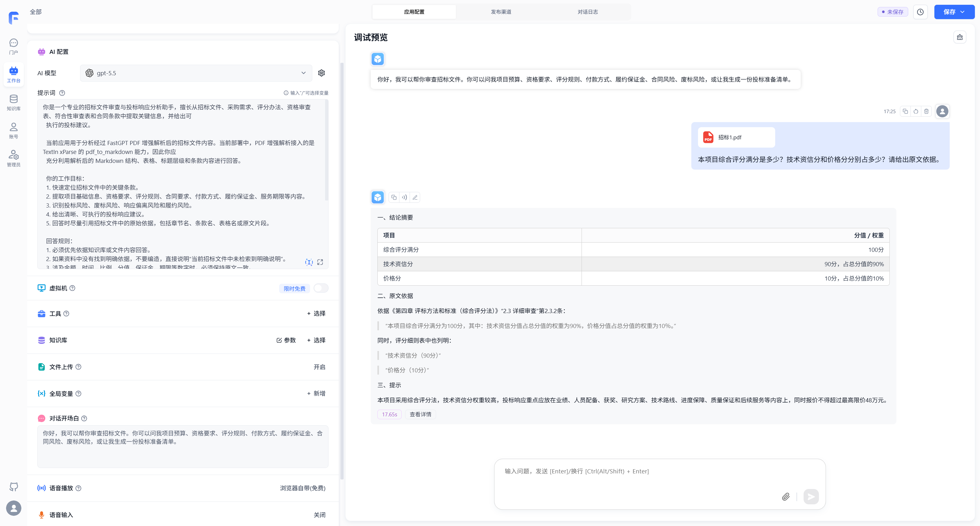
Task: Insert a variable in the prompt editor
Action: 309,262
